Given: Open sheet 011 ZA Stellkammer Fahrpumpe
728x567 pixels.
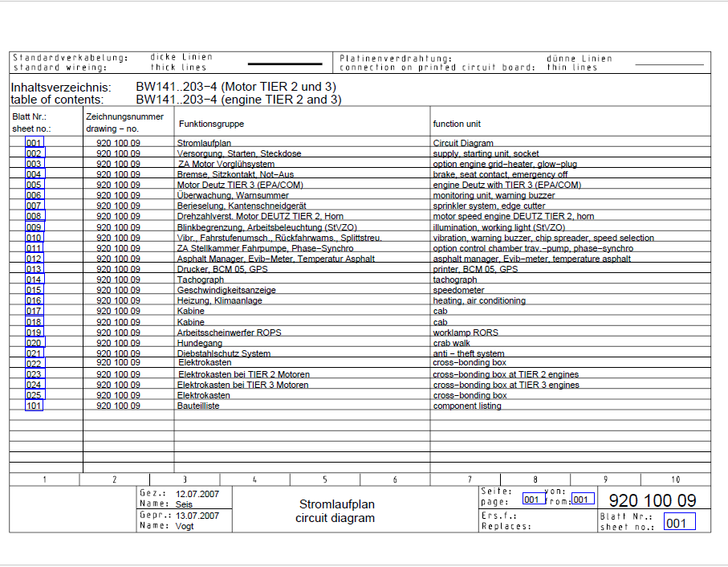Looking at the screenshot, I should point(34,247).
